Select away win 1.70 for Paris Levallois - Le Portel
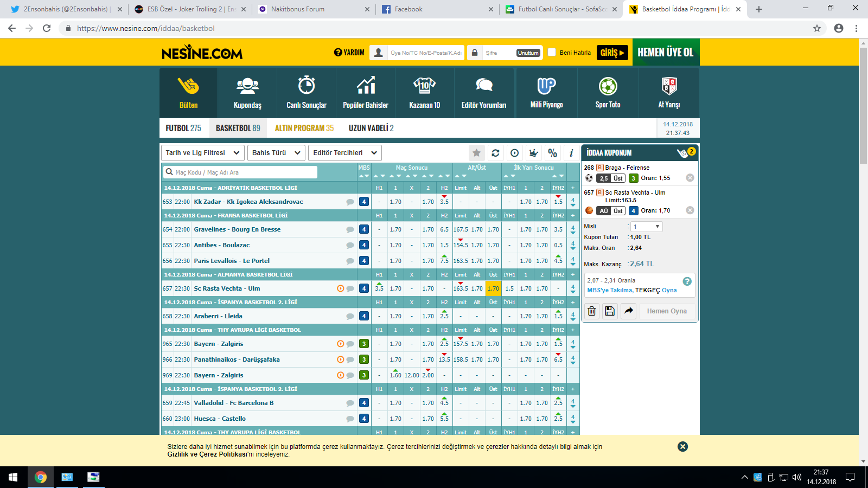 point(428,261)
